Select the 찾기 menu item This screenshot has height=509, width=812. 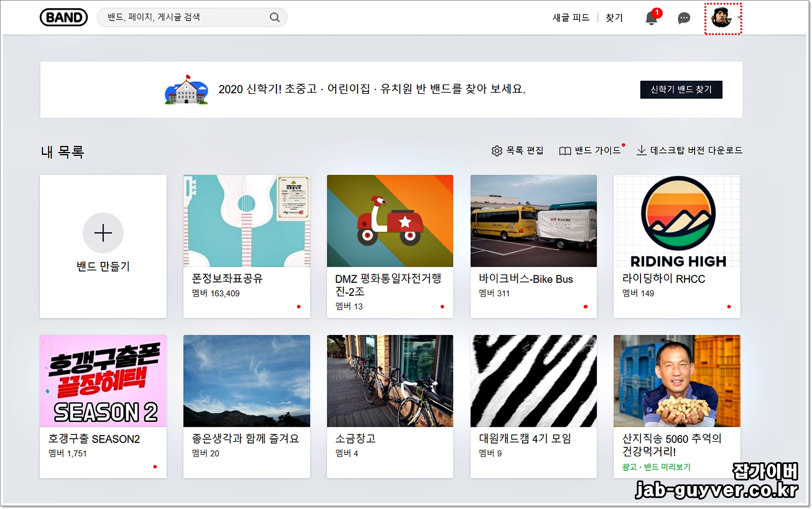point(614,18)
